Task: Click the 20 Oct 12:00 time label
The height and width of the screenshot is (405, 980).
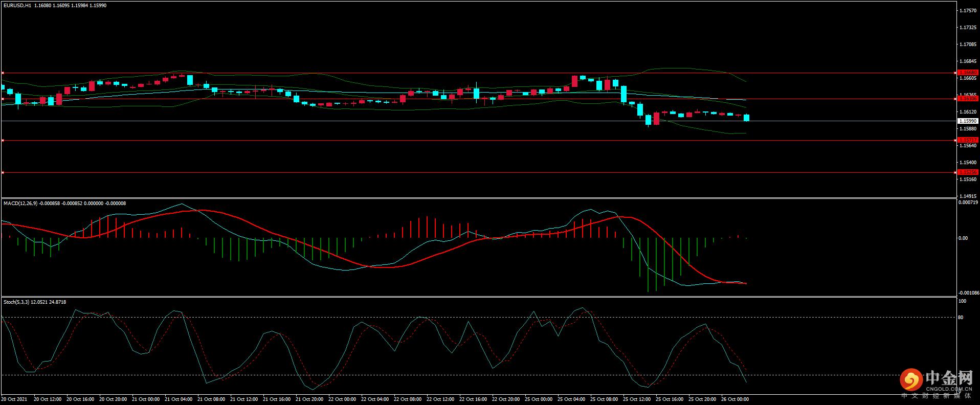Action: click(48, 399)
